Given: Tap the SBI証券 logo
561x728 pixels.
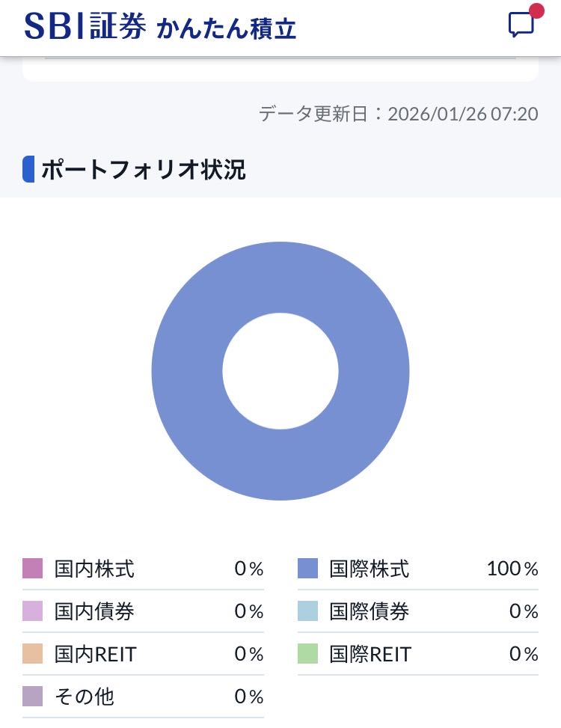Looking at the screenshot, I should point(85,27).
